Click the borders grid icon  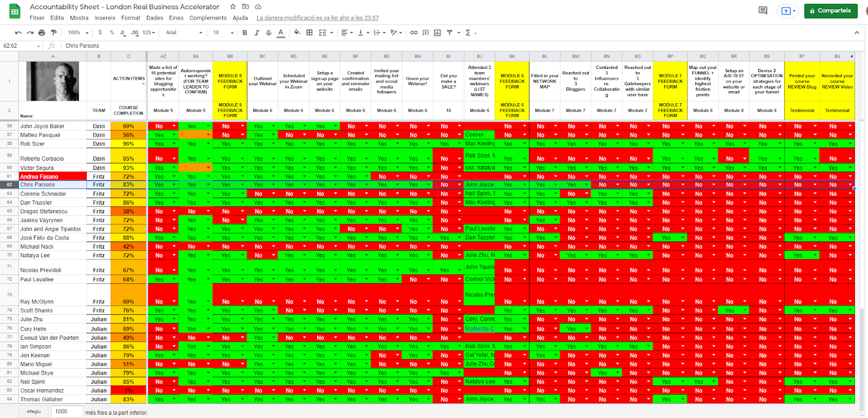coord(309,33)
